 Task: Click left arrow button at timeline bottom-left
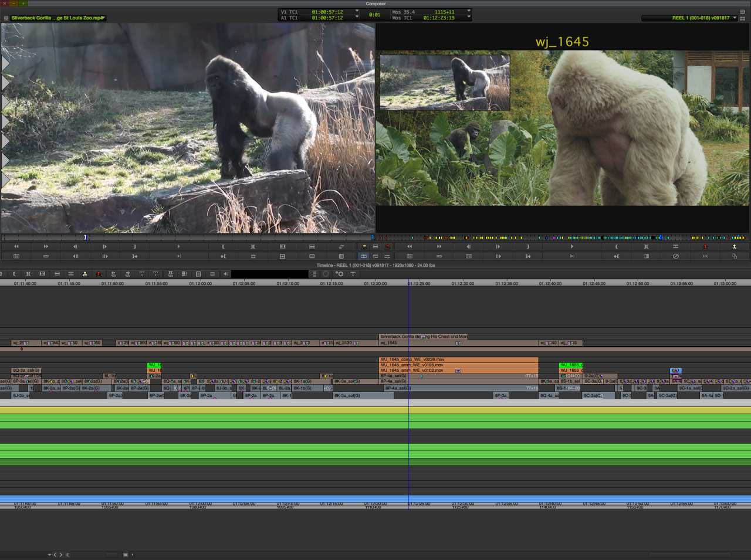[55, 555]
